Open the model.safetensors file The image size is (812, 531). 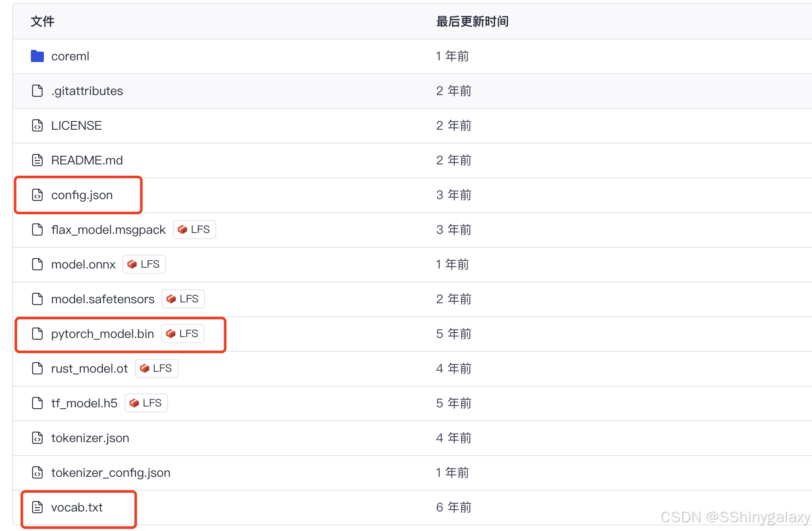[103, 298]
